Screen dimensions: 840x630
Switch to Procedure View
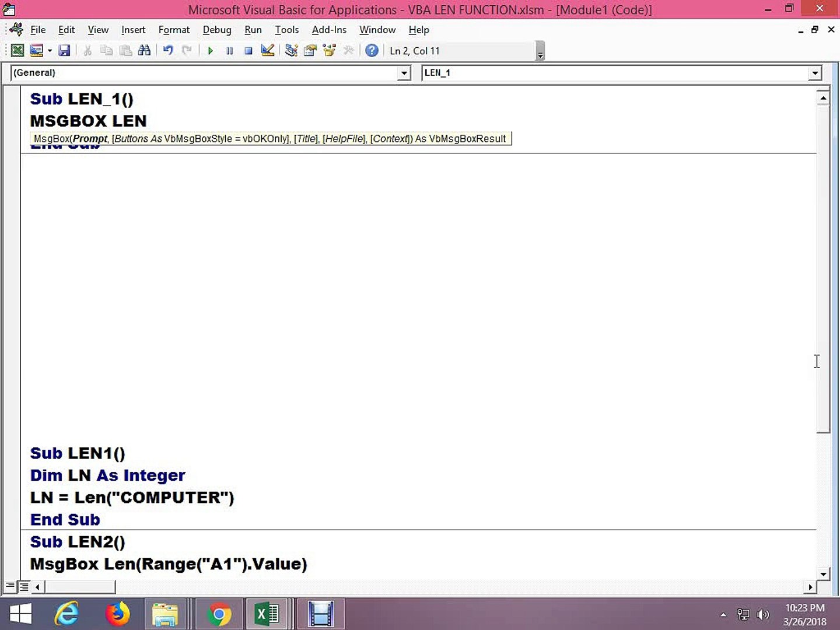tap(10, 586)
